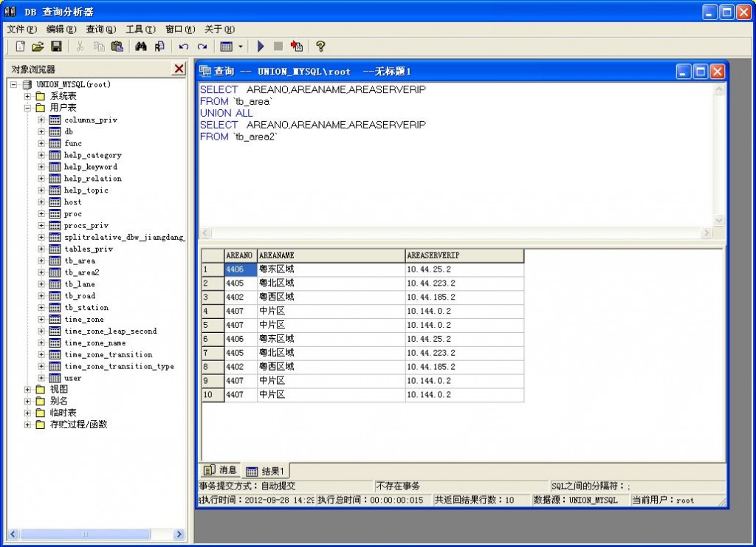756x547 pixels.
Task: Open Find with the binoculars icon
Action: pyautogui.click(x=141, y=47)
